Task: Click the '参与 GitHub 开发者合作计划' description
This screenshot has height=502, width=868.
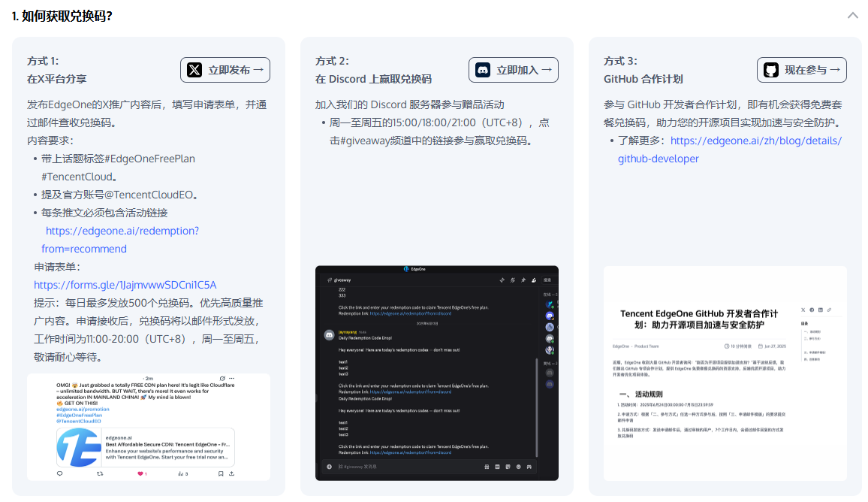Action: (x=723, y=113)
